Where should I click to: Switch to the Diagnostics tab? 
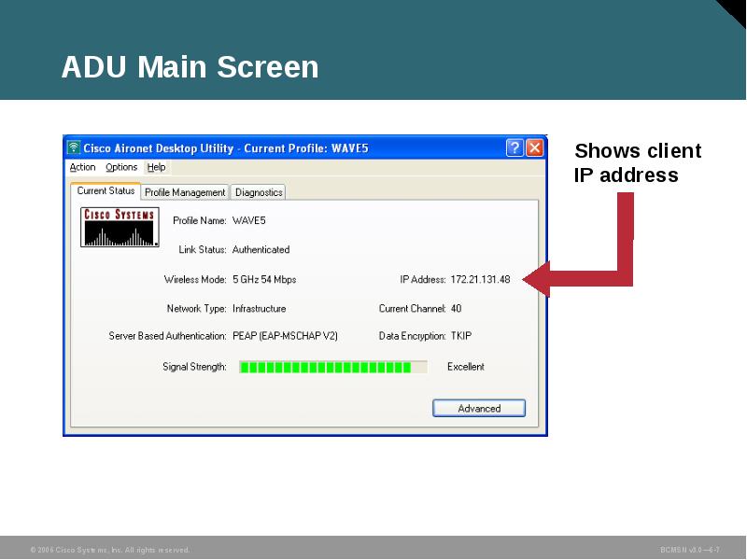(259, 191)
